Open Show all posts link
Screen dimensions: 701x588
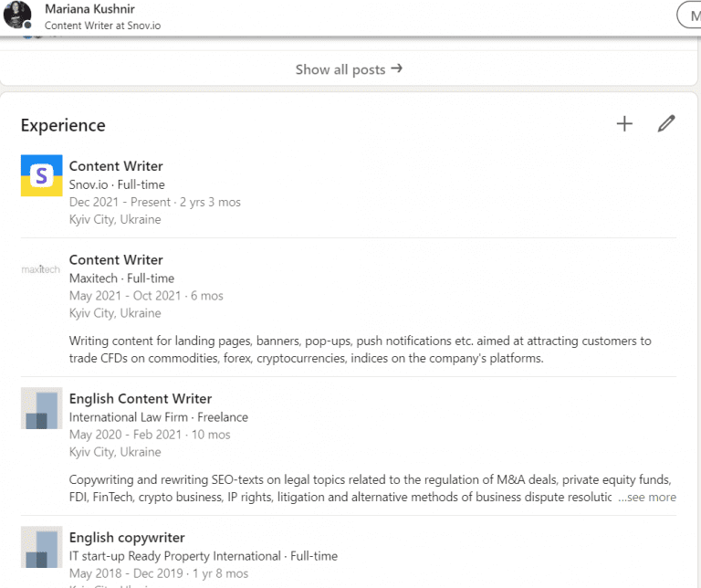coord(350,69)
